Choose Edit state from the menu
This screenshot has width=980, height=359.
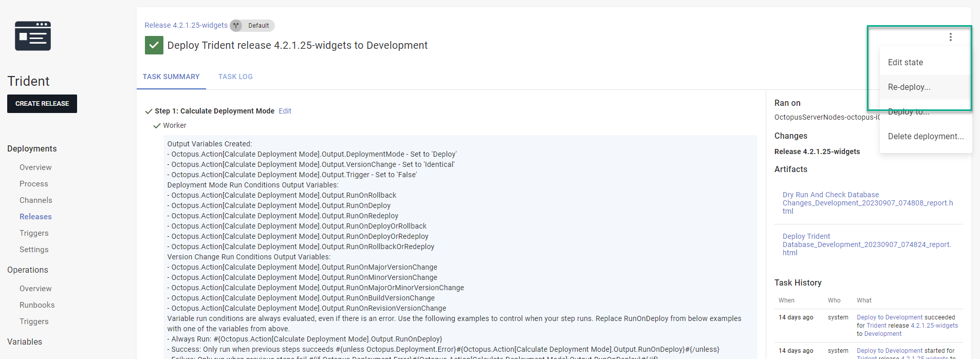click(926, 62)
